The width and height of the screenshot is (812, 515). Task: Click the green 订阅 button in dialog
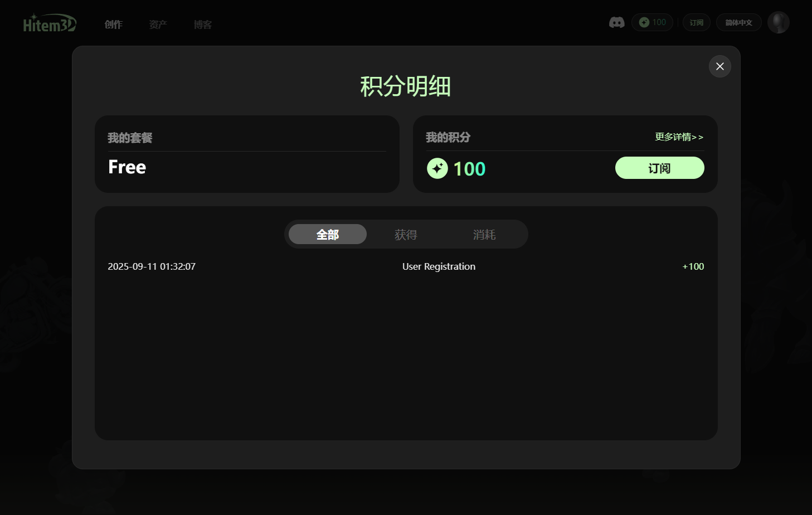tap(659, 168)
